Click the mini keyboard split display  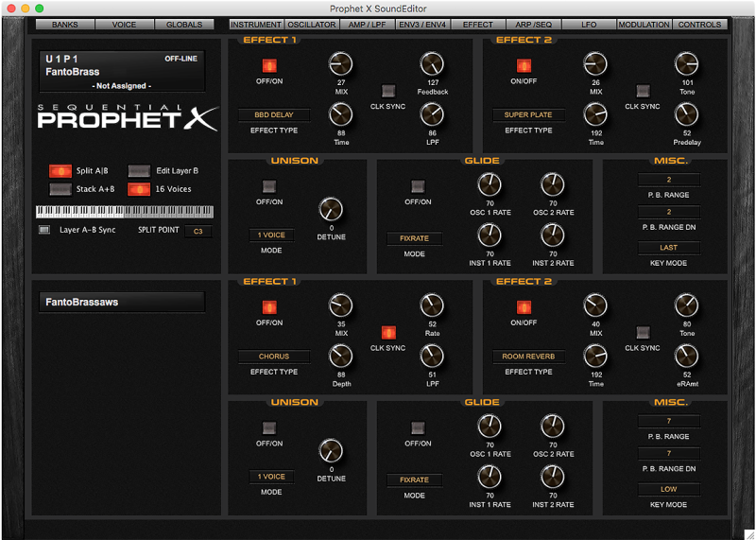pos(124,212)
